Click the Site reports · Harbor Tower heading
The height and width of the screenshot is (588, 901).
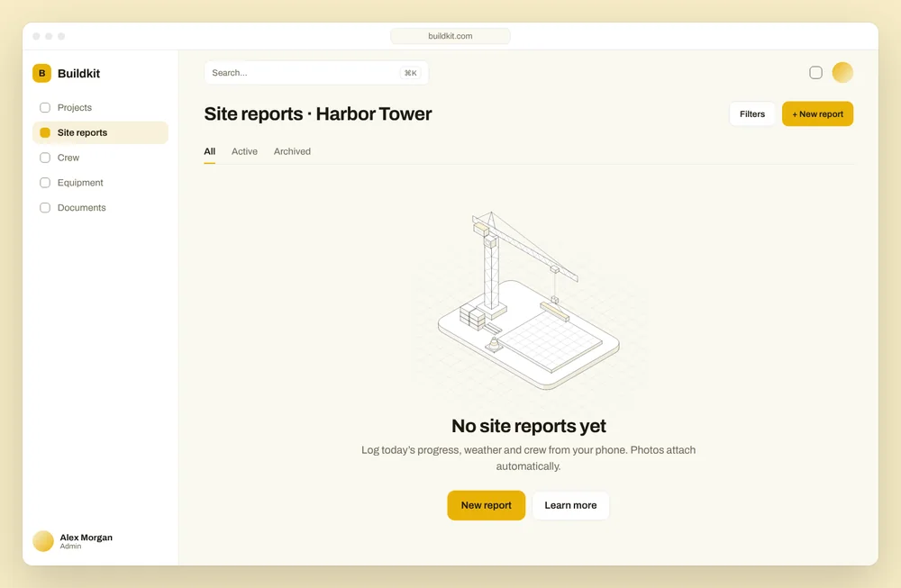click(318, 113)
